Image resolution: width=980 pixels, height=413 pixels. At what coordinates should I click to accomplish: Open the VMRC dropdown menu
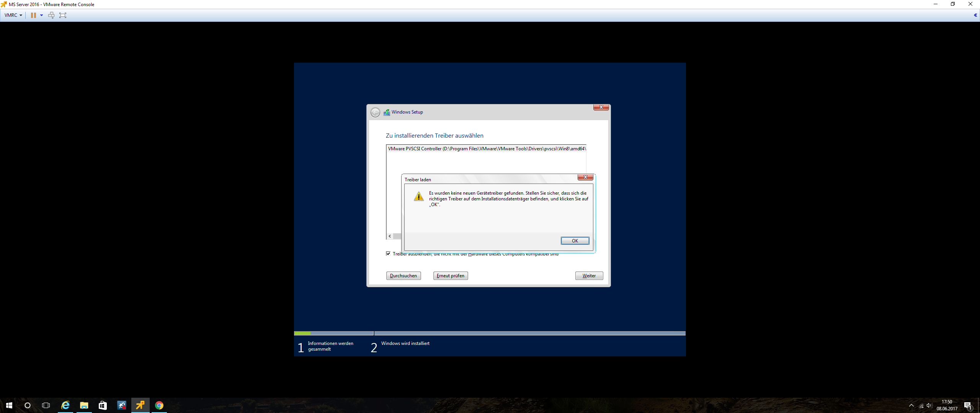(x=13, y=15)
